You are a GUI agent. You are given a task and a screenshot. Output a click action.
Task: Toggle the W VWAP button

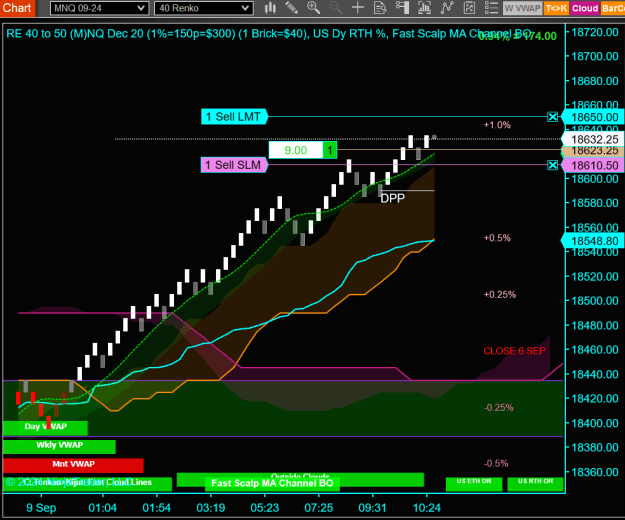(522, 8)
